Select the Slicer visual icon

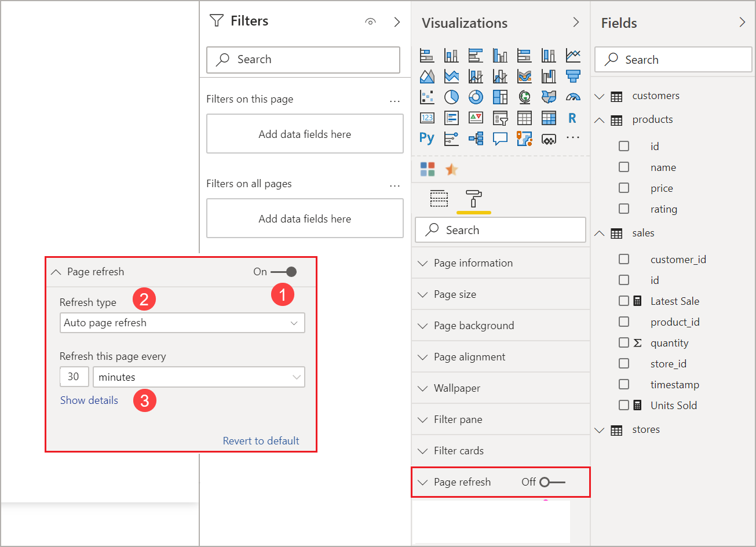(500, 118)
